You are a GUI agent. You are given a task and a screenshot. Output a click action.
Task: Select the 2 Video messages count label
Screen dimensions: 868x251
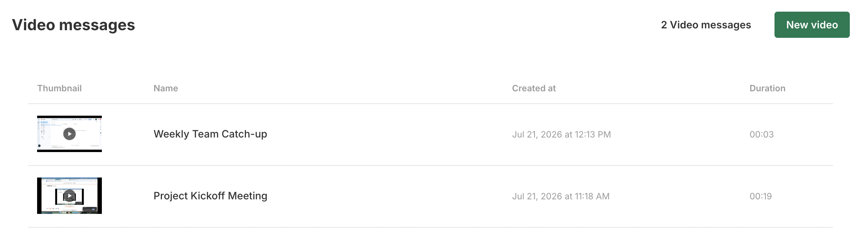pyautogui.click(x=706, y=25)
